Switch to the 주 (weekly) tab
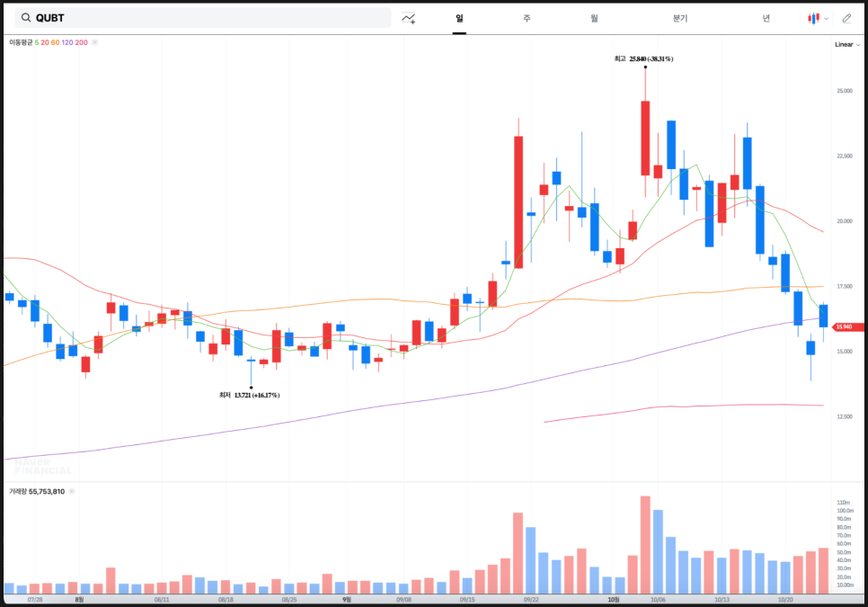 [x=527, y=18]
